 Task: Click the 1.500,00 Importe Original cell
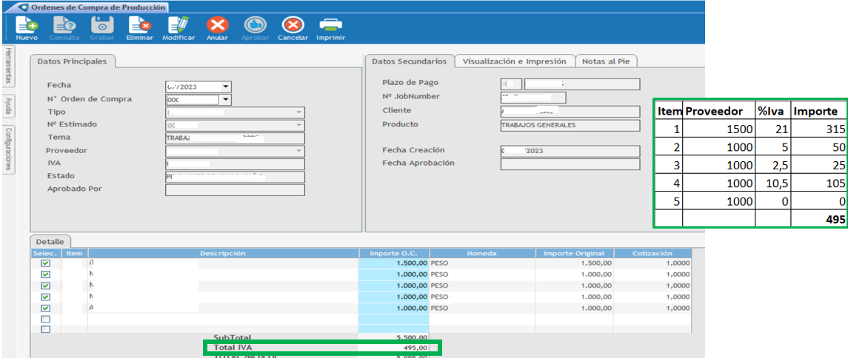[575, 263]
